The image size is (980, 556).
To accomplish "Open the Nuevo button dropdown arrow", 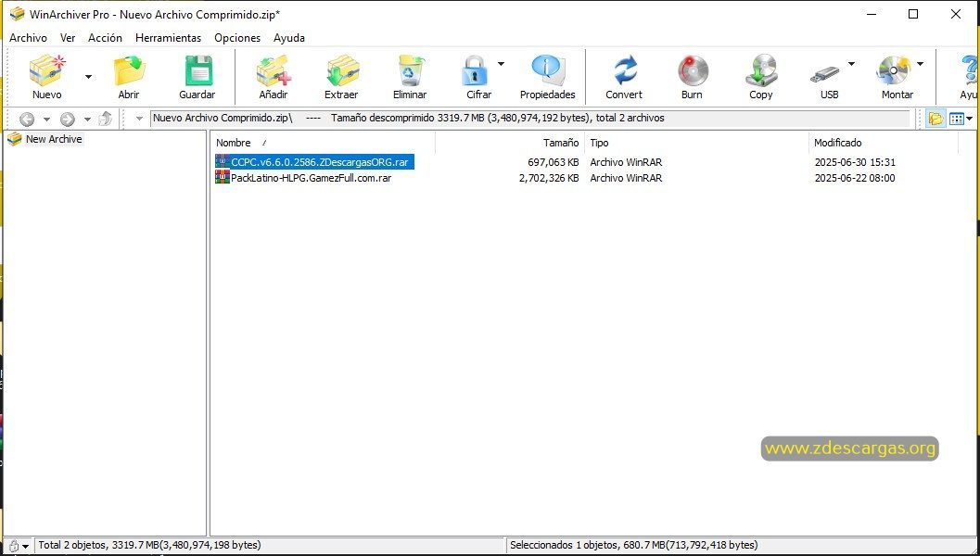I will (88, 77).
